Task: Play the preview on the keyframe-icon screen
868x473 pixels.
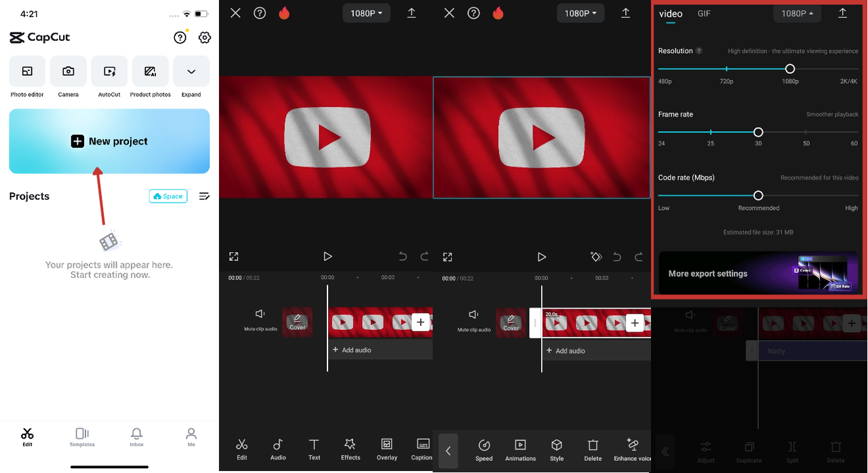Action: pyautogui.click(x=541, y=257)
